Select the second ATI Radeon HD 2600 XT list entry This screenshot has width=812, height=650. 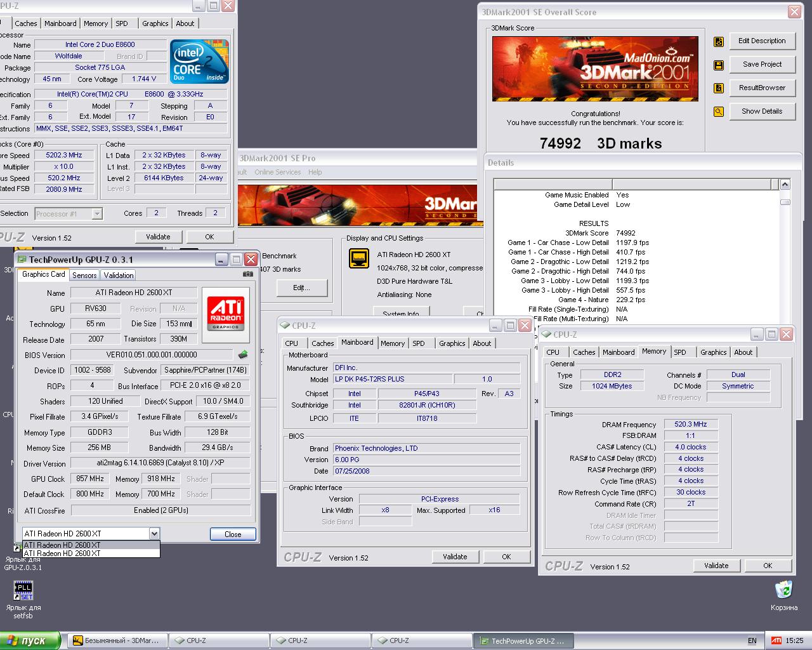pos(91,553)
